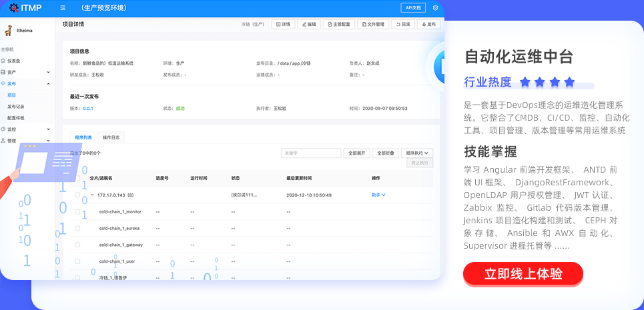
Task: Open 主管配置 configuration
Action: [x=339, y=24]
